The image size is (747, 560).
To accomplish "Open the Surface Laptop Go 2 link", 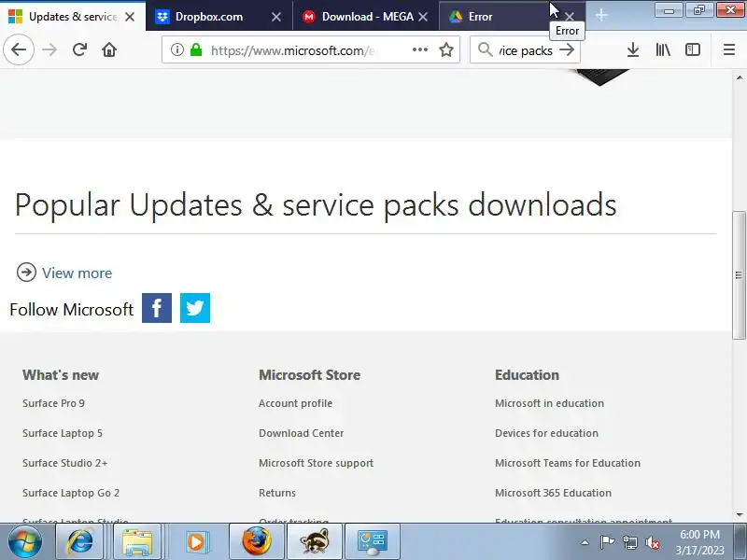I will click(71, 493).
